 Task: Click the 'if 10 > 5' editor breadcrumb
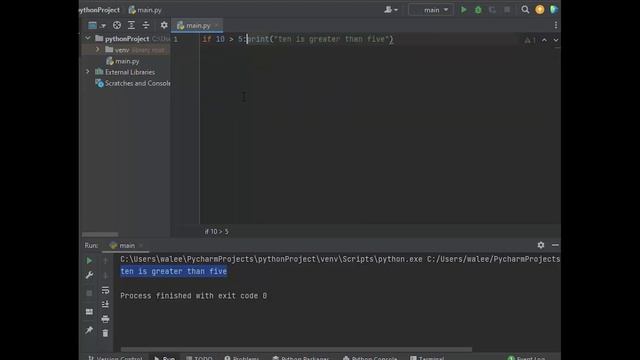[217, 231]
